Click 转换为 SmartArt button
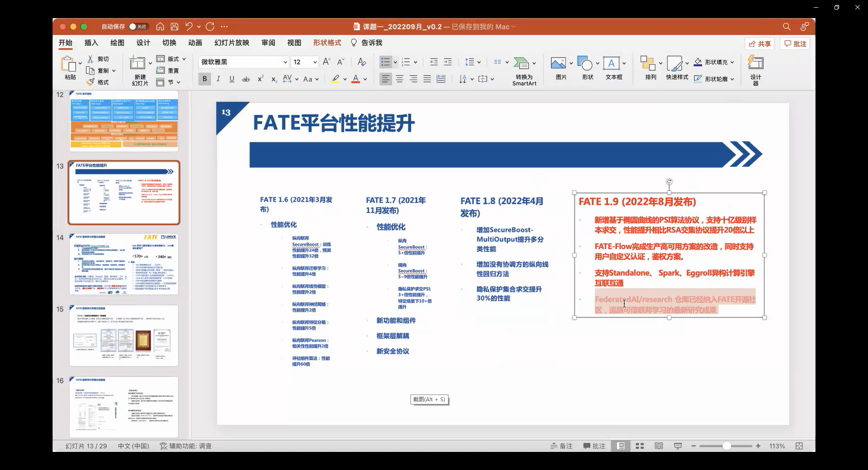The width and height of the screenshot is (868, 470). (524, 71)
